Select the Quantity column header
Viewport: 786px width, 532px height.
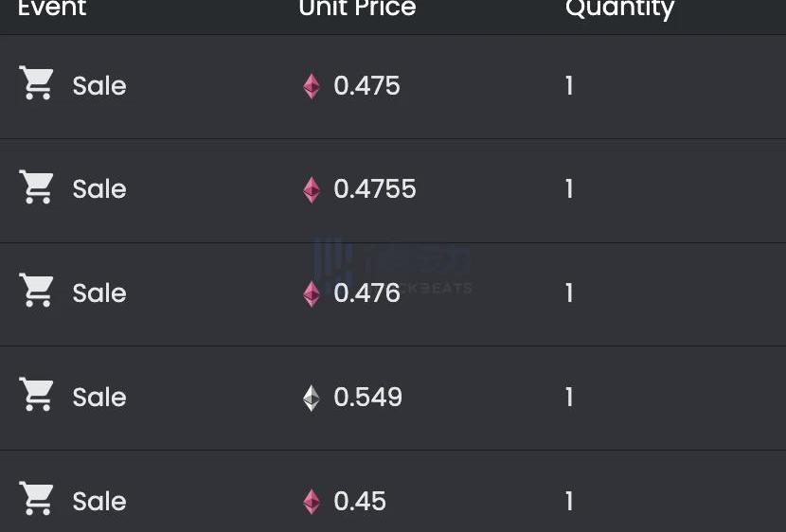coord(620,9)
